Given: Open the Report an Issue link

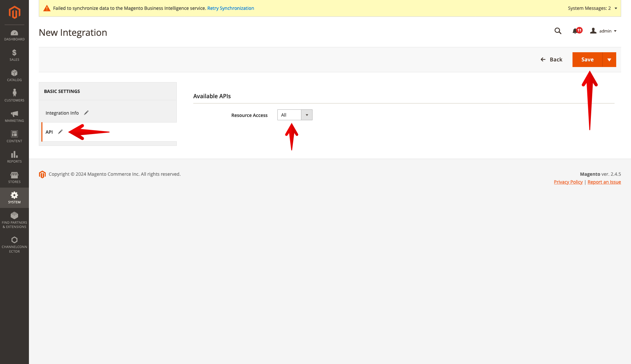Looking at the screenshot, I should pyautogui.click(x=604, y=182).
